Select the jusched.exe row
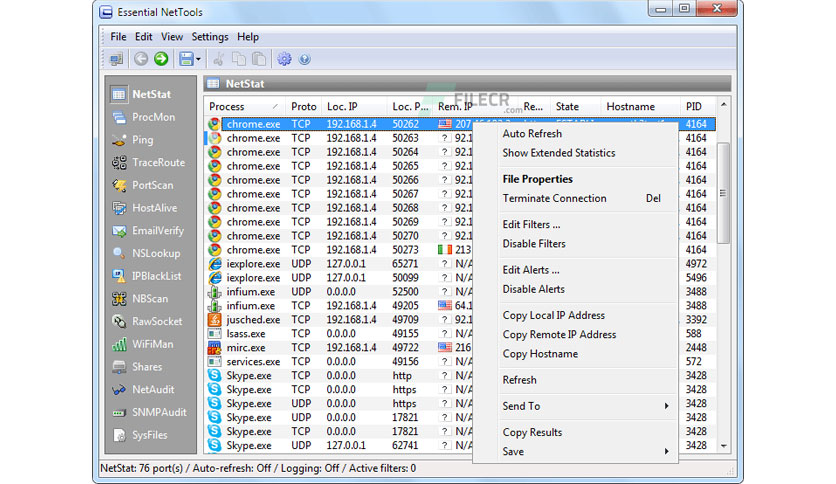Image resolution: width=836 pixels, height=484 pixels. [x=461, y=320]
